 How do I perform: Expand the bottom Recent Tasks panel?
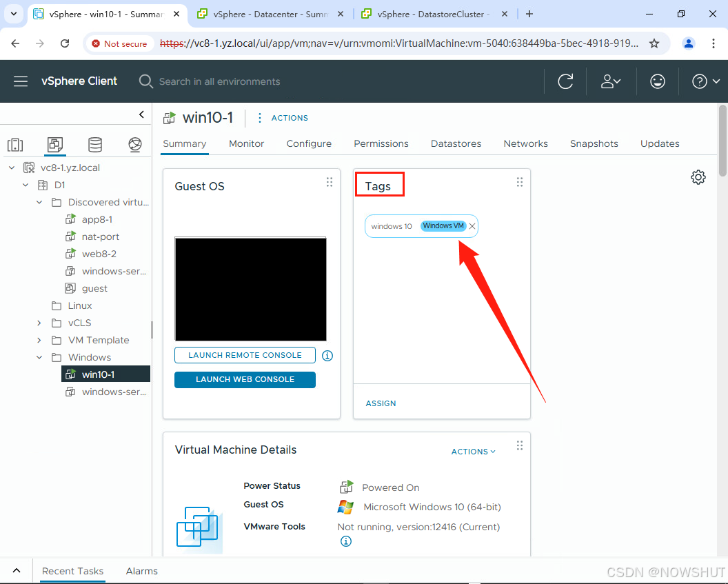click(x=17, y=570)
